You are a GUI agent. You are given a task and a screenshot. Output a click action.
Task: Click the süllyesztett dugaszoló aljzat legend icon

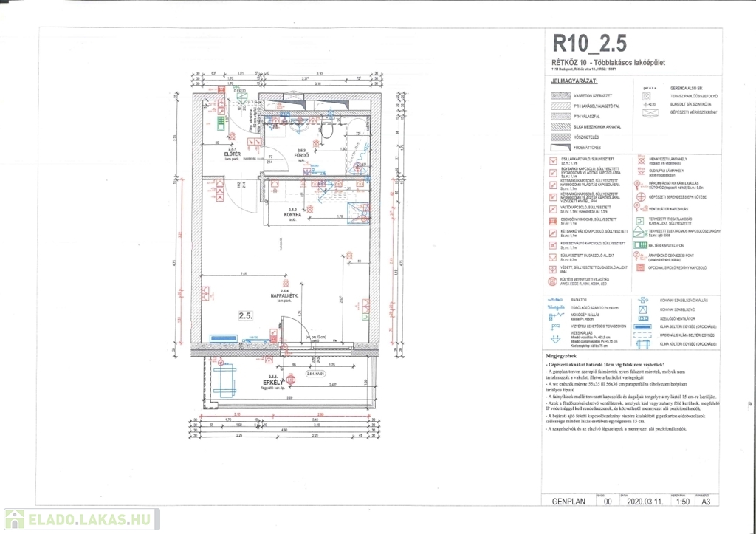coord(554,256)
